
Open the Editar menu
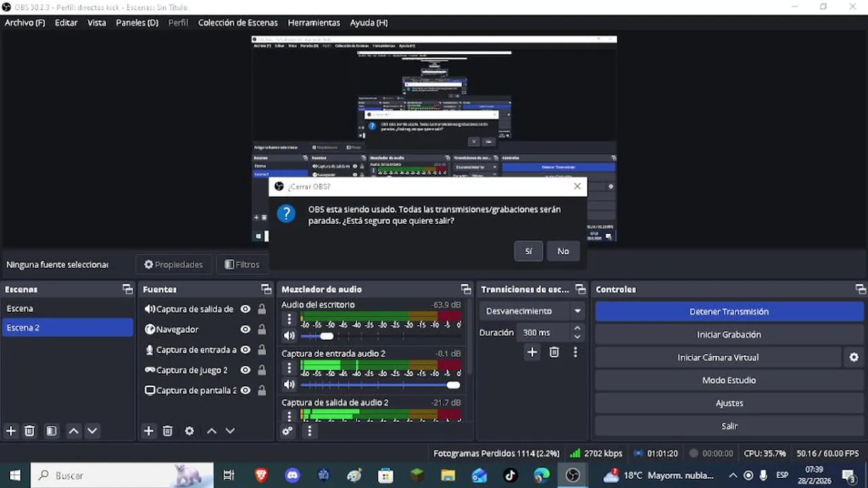(x=66, y=22)
